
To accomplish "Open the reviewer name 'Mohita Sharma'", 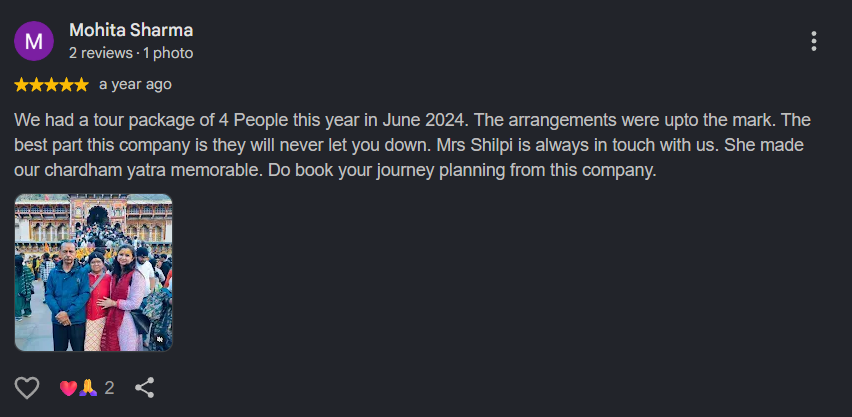I will (131, 30).
